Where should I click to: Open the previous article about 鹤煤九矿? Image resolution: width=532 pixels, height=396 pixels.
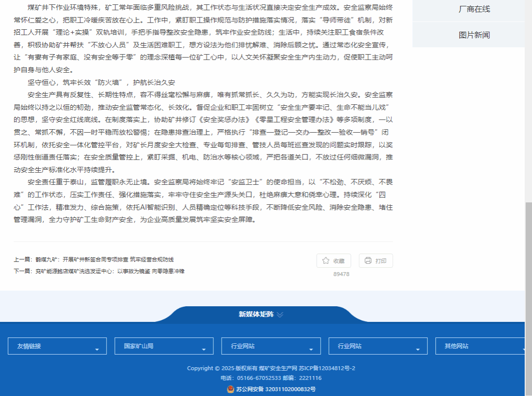[x=118, y=259]
